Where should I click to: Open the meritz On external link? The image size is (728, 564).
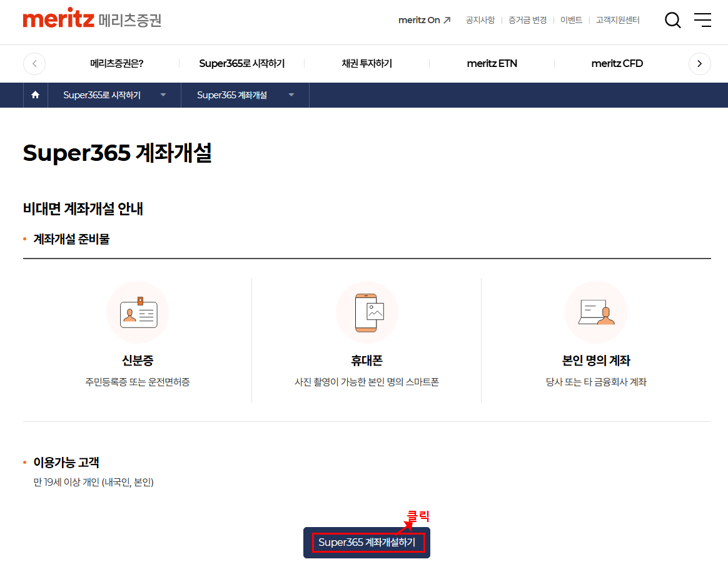coord(425,20)
